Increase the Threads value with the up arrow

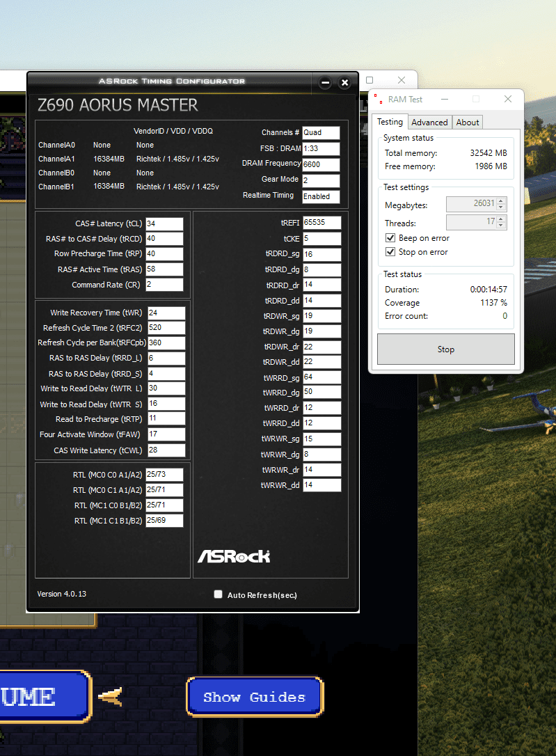tap(501, 219)
